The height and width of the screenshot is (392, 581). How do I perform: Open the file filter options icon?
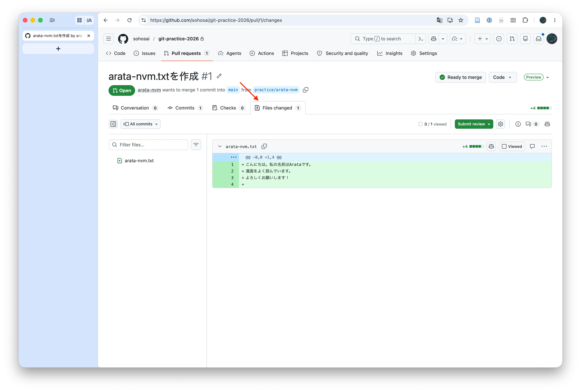pyautogui.click(x=196, y=145)
